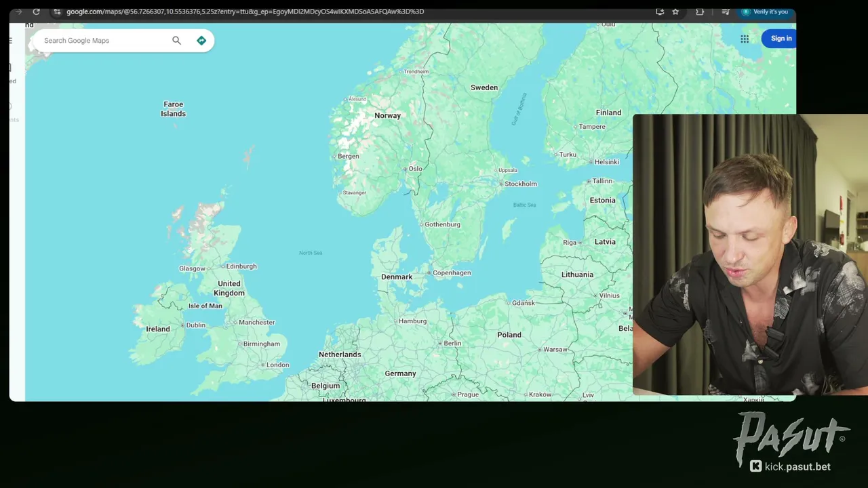Select the Ireland country label

[158, 329]
